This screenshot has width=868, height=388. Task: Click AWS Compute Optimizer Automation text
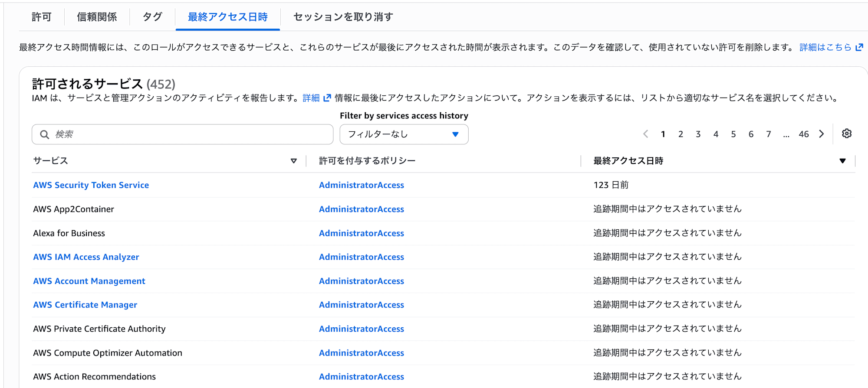(x=108, y=353)
